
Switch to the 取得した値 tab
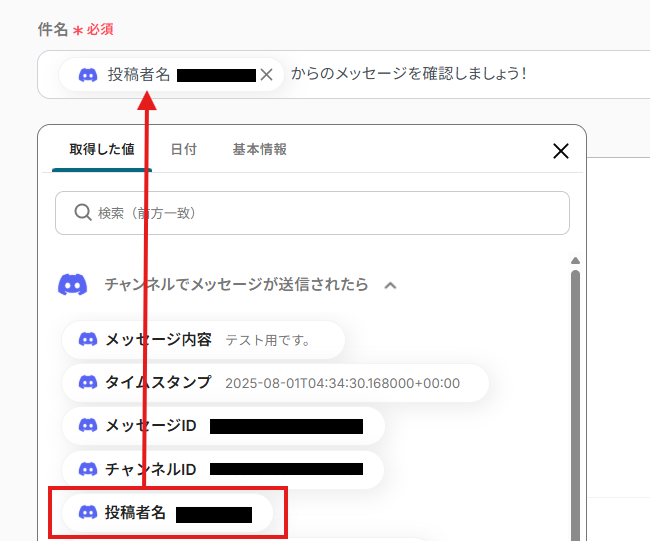click(x=102, y=149)
